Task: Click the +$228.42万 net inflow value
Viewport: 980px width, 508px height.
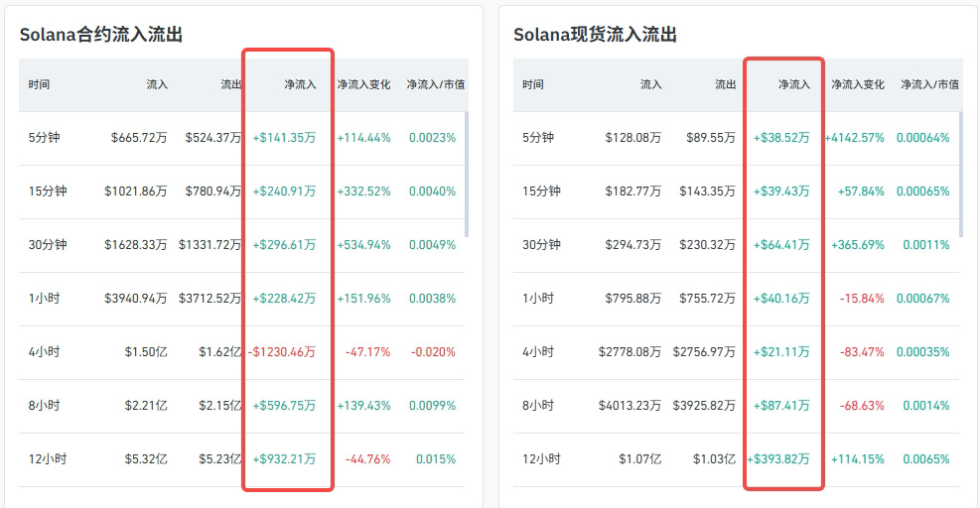Action: click(x=284, y=299)
